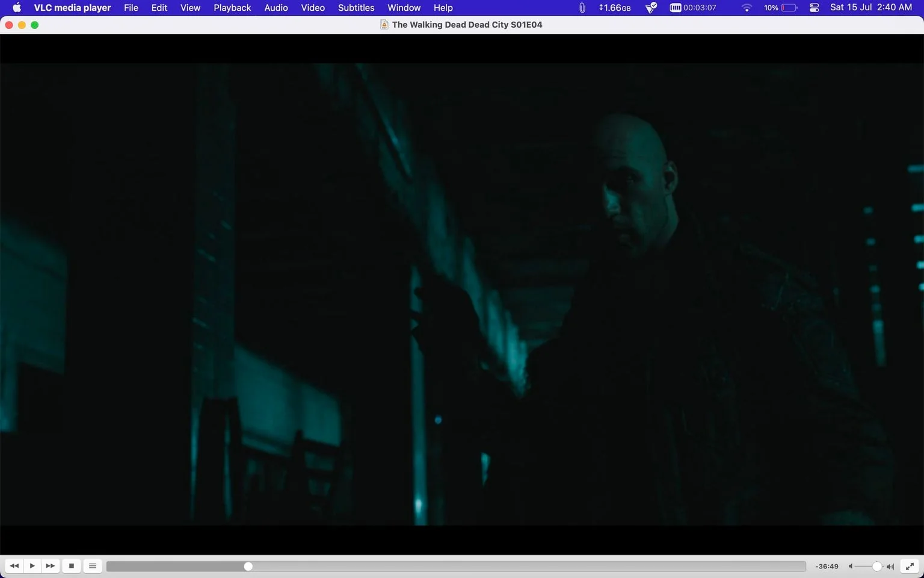
Task: Stop playback with the stop button
Action: point(72,566)
